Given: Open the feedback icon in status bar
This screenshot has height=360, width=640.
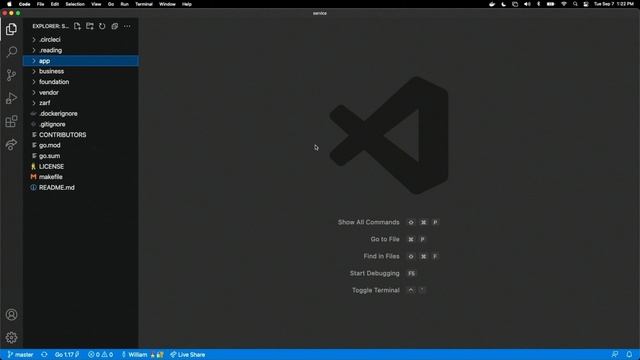Looking at the screenshot, I should click(x=615, y=355).
